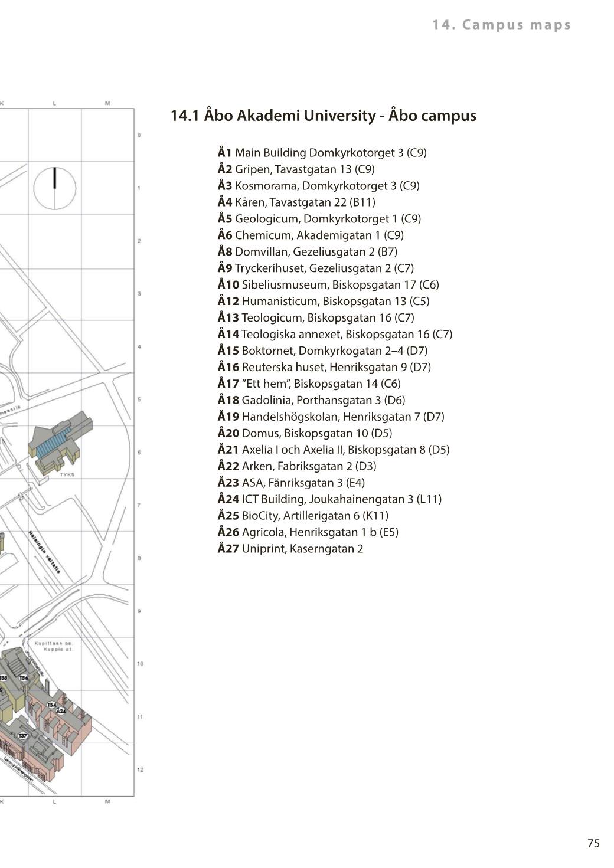Viewport: 614px width, 868px height.
Task: Select the 'Å9 Tryckerihuset' entry
Action: tap(316, 268)
